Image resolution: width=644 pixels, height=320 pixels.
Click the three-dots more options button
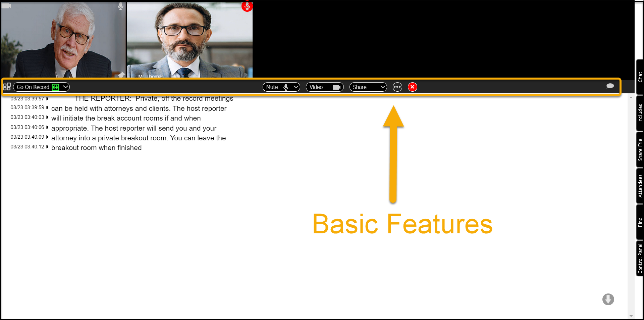(397, 87)
